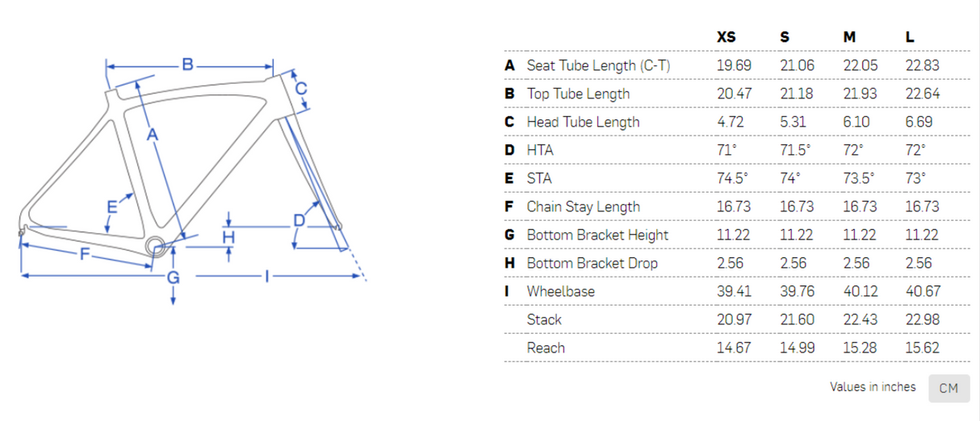Click letter G marker below bottom bracket

(x=173, y=278)
